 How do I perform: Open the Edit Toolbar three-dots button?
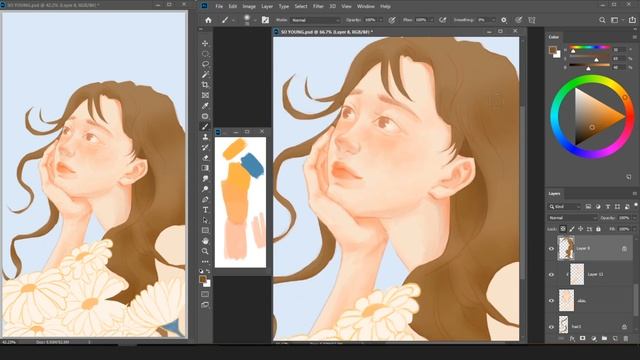point(205,262)
